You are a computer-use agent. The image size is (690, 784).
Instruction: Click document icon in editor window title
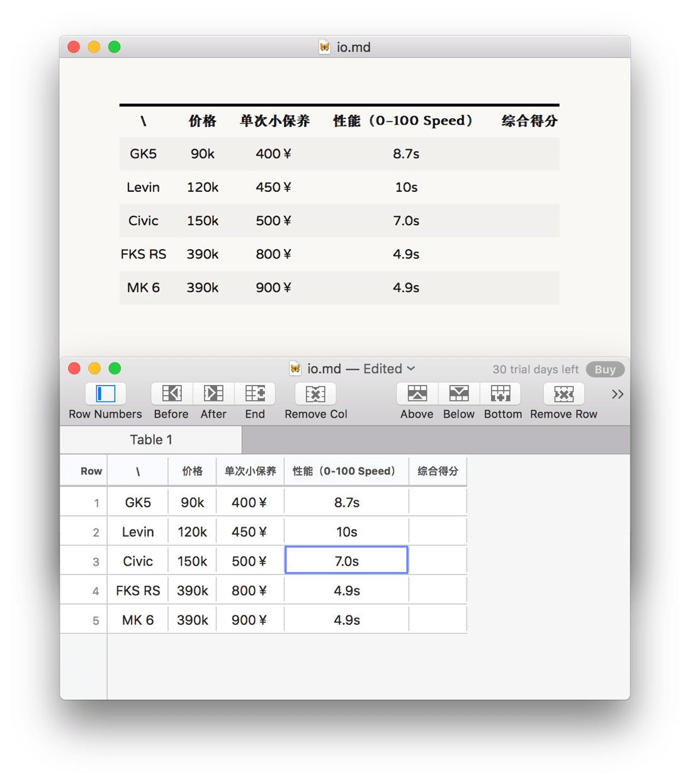click(x=295, y=369)
